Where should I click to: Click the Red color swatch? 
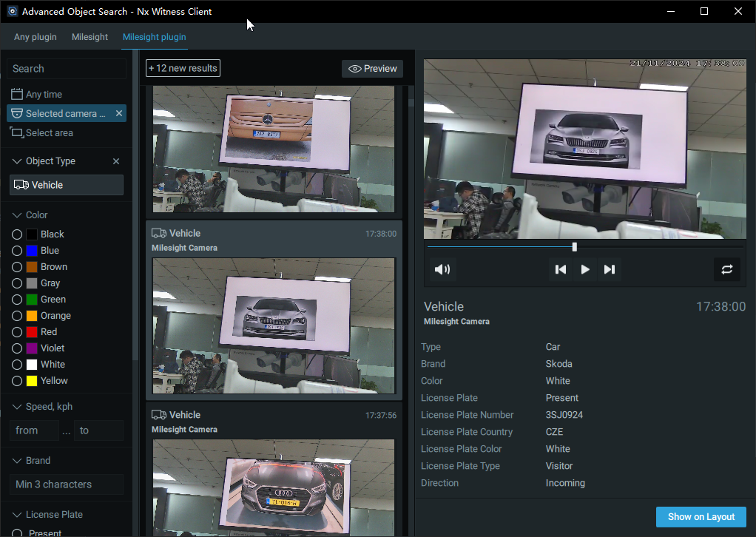[32, 332]
